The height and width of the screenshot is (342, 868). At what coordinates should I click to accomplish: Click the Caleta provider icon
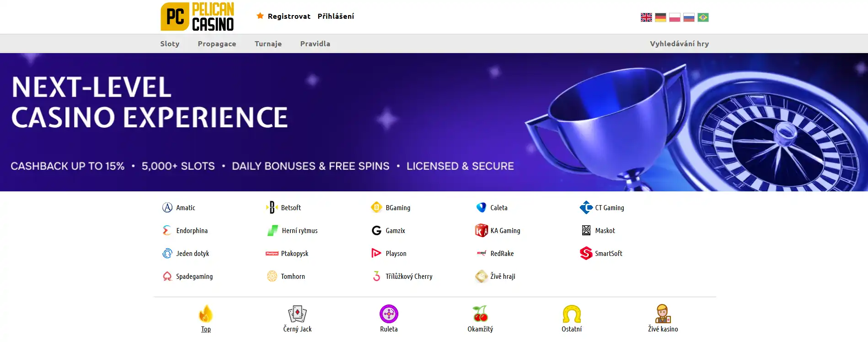(481, 207)
